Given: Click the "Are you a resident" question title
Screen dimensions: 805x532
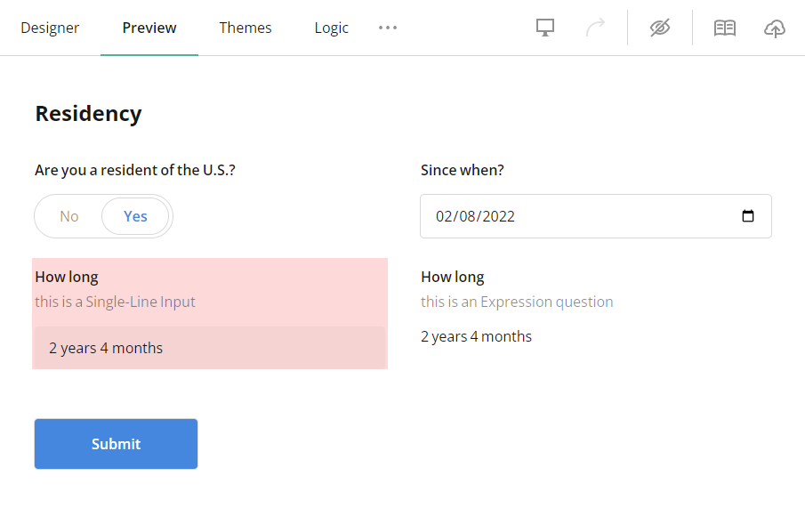Looking at the screenshot, I should point(135,170).
